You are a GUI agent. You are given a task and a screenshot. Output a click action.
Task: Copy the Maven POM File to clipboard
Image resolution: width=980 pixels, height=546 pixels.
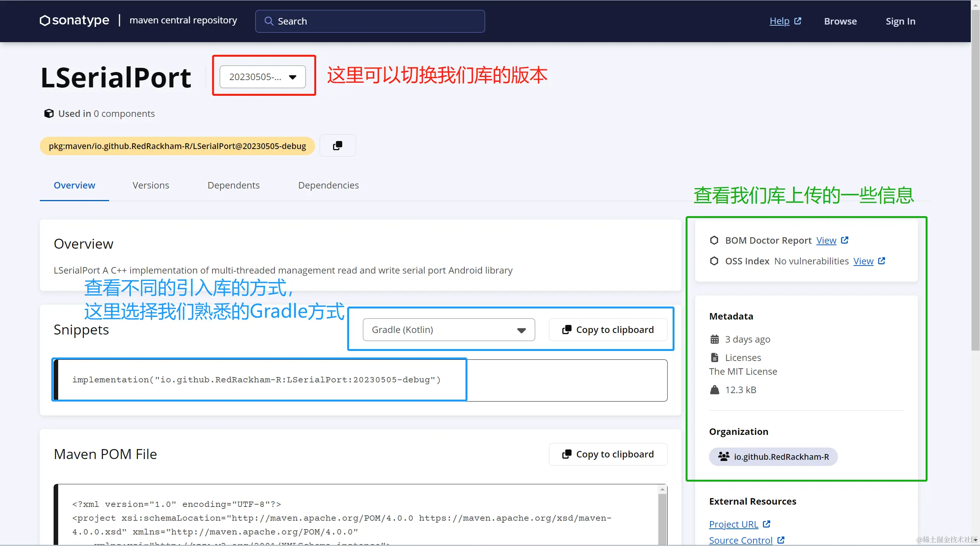(608, 454)
